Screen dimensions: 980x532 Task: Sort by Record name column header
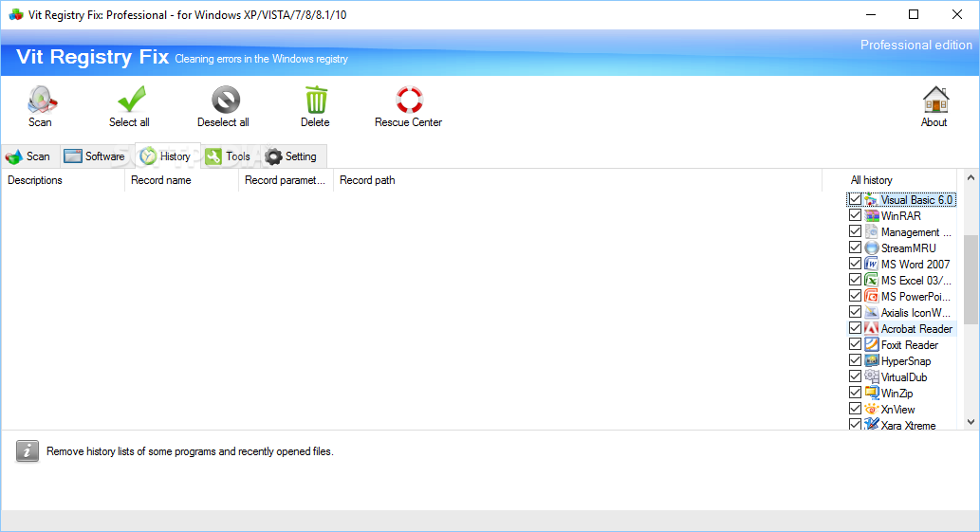click(x=181, y=180)
